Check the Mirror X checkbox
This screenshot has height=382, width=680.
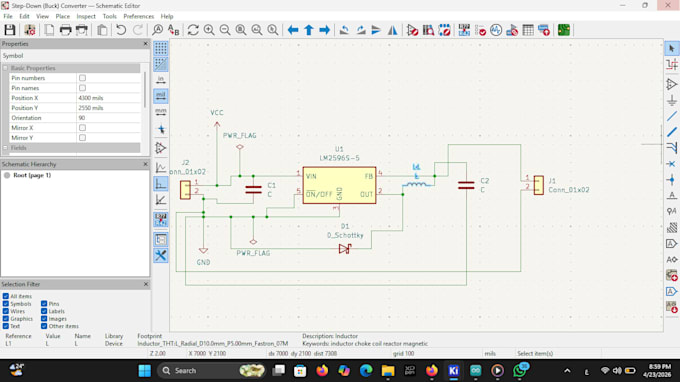(x=82, y=128)
